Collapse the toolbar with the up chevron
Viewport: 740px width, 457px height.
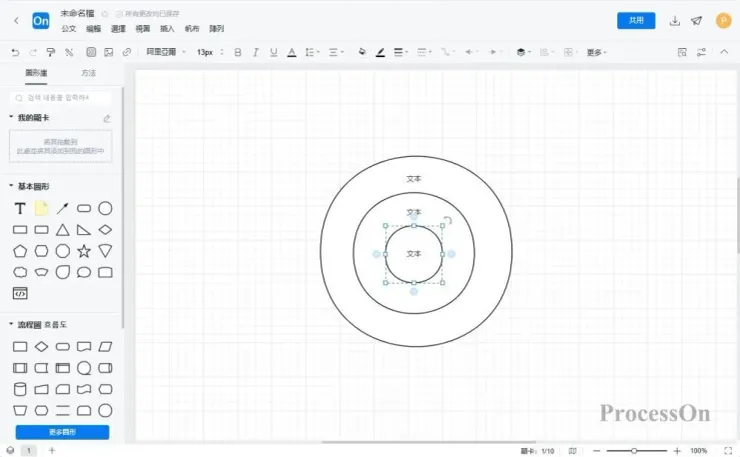click(x=724, y=52)
